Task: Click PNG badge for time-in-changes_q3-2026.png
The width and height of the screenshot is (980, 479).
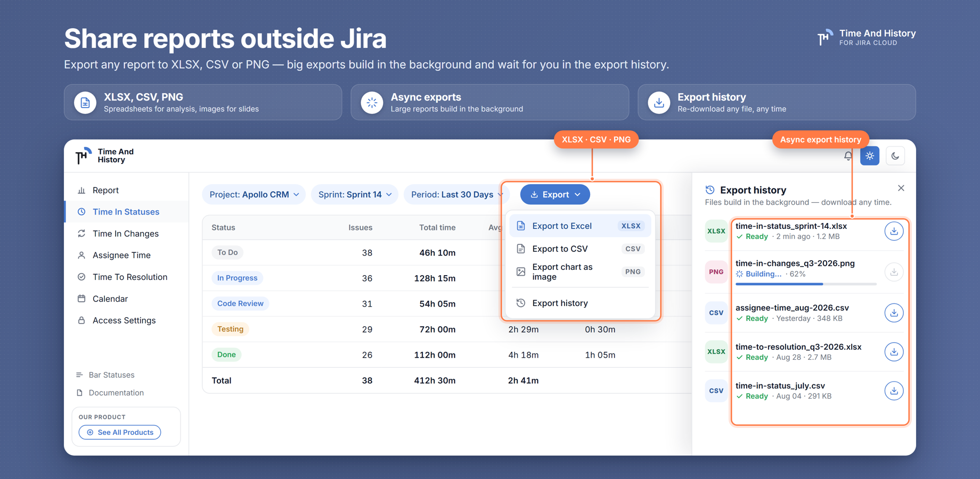Action: [716, 272]
